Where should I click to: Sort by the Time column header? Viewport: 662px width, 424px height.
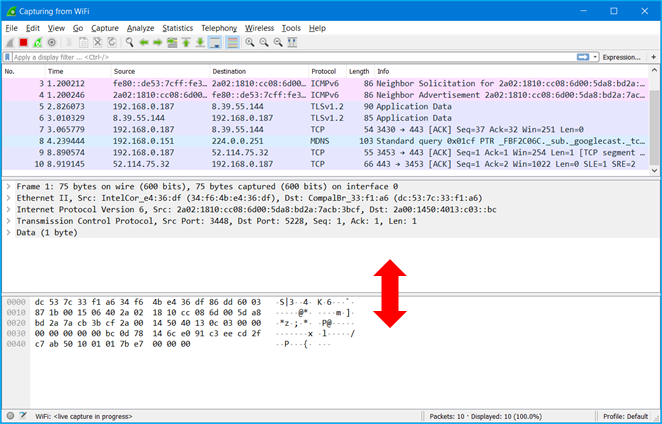click(x=78, y=71)
